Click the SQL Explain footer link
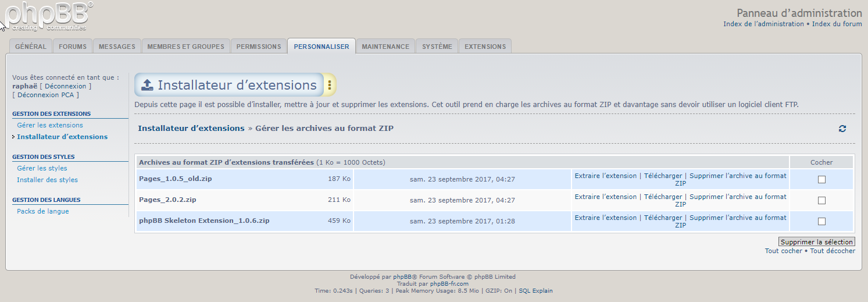This screenshot has height=302, width=868. click(535, 291)
